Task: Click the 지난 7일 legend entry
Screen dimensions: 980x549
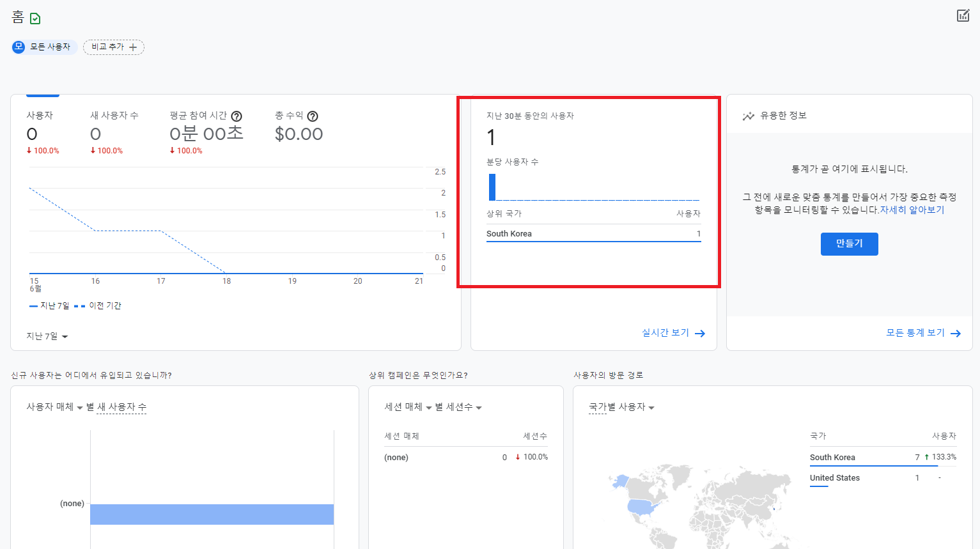Action: [49, 306]
